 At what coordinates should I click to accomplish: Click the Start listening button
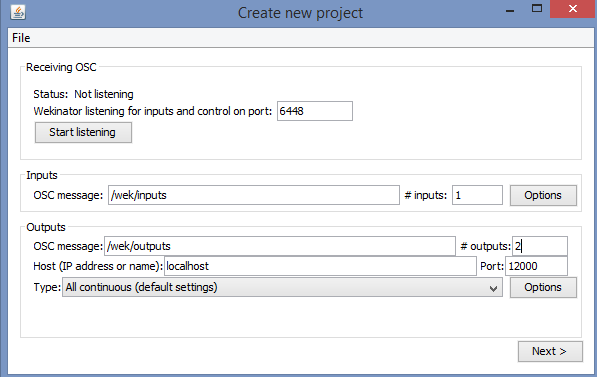(x=83, y=132)
